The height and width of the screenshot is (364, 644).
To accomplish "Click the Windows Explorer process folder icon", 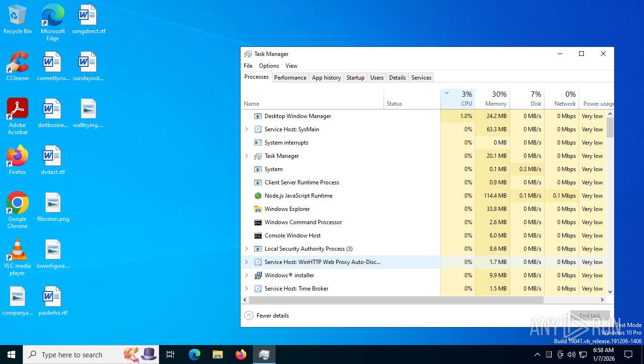I will (258, 209).
